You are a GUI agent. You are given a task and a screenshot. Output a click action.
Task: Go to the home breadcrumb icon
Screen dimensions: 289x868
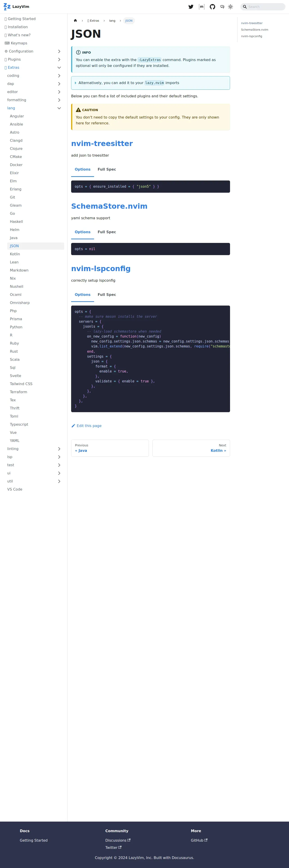[75, 21]
